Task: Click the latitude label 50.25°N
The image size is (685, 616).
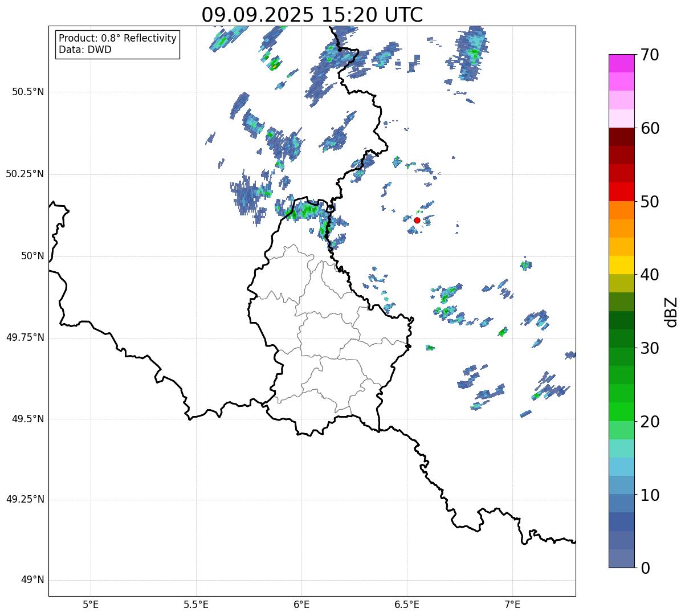Action: coord(25,174)
